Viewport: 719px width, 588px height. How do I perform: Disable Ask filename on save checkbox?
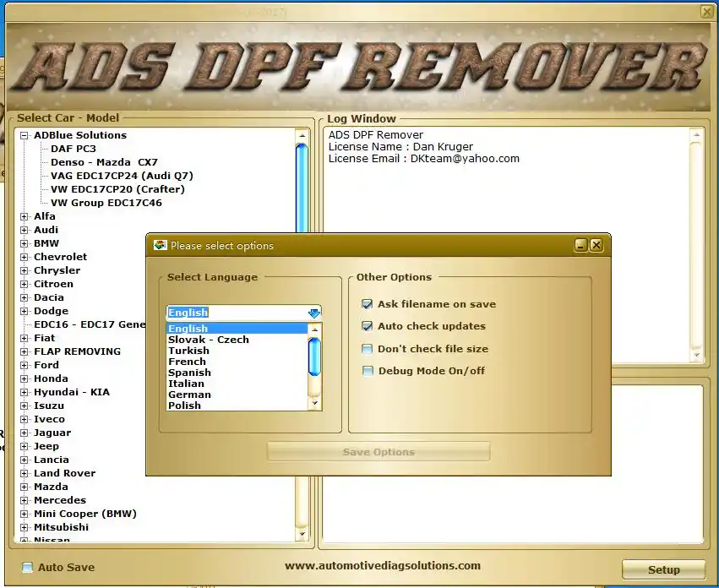pos(367,304)
